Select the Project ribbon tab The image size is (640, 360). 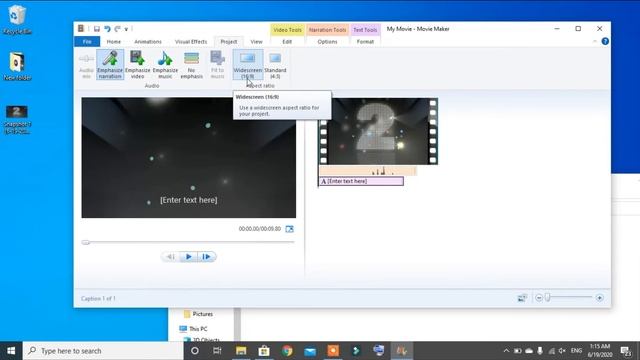(x=229, y=42)
